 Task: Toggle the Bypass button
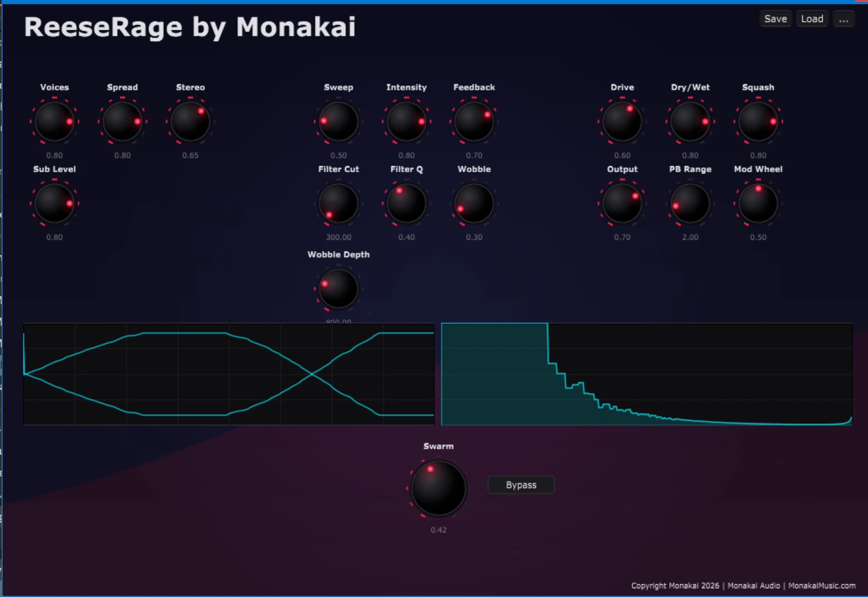521,485
